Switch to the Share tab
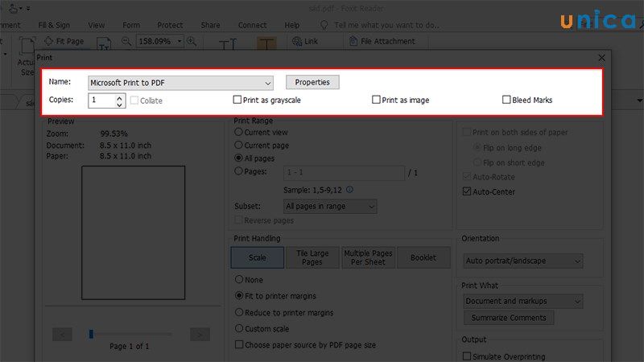 click(x=210, y=25)
